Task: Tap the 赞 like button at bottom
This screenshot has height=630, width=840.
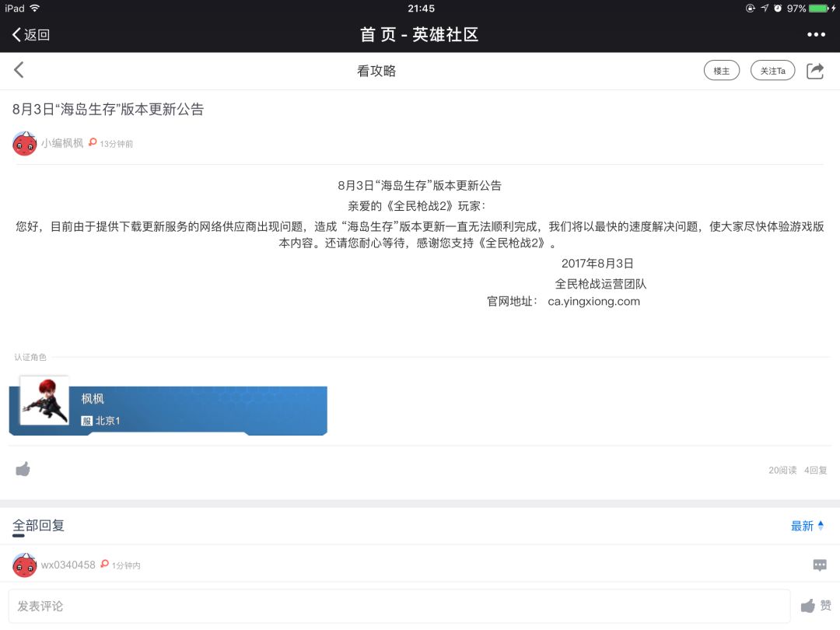Action: pyautogui.click(x=816, y=606)
